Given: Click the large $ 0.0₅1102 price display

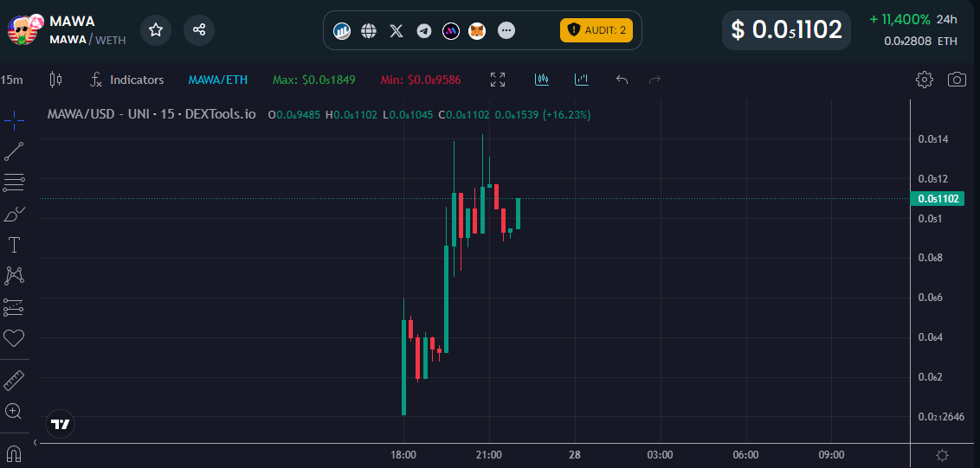Looking at the screenshot, I should tap(786, 30).
